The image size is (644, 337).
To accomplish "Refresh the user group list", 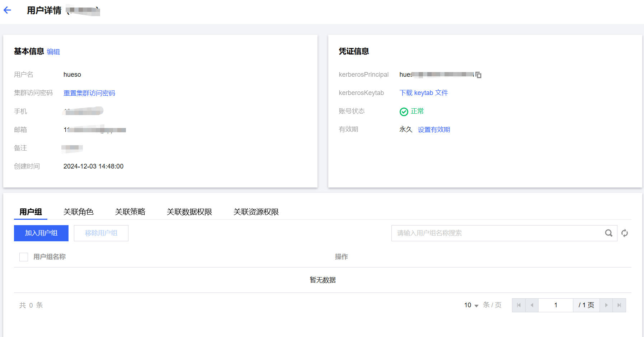I will [x=625, y=233].
